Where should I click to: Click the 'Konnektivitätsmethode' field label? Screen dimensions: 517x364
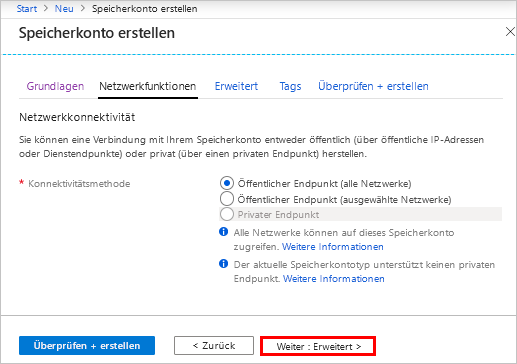pos(79,184)
